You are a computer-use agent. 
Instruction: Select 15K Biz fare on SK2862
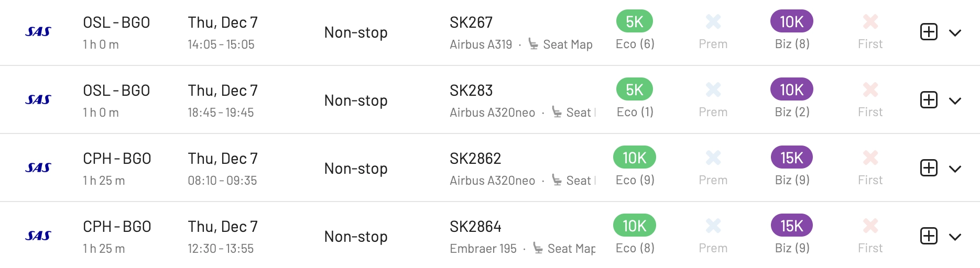coord(792,158)
